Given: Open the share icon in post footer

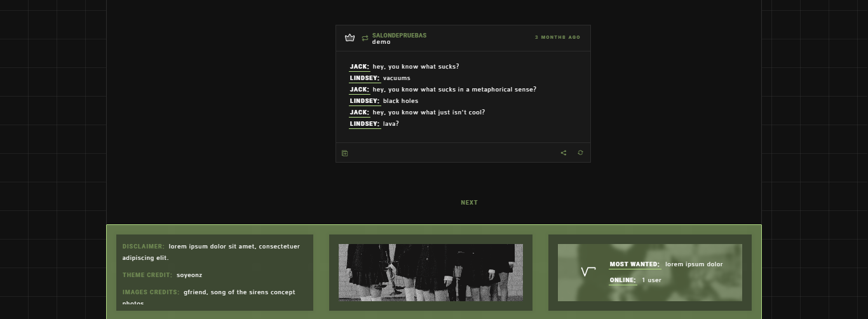Looking at the screenshot, I should 564,153.
